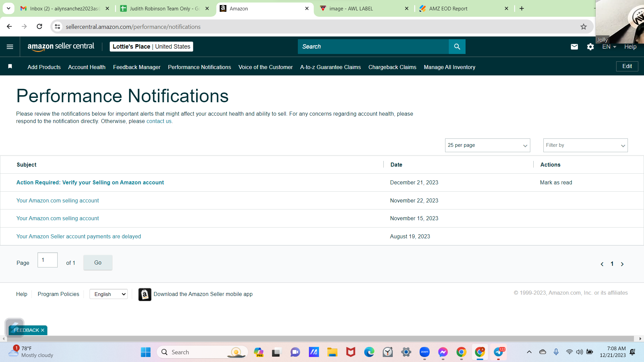Open Add Products in the favorites bar
This screenshot has width=644, height=362.
(44, 67)
